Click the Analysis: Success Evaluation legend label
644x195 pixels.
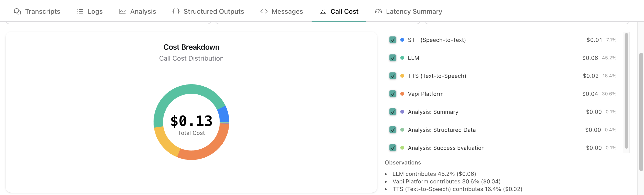[x=446, y=148]
